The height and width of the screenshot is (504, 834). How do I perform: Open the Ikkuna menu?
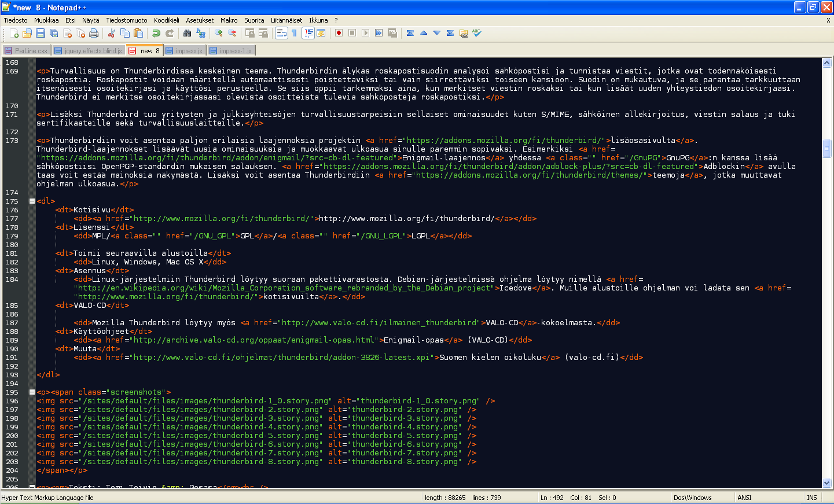click(318, 20)
